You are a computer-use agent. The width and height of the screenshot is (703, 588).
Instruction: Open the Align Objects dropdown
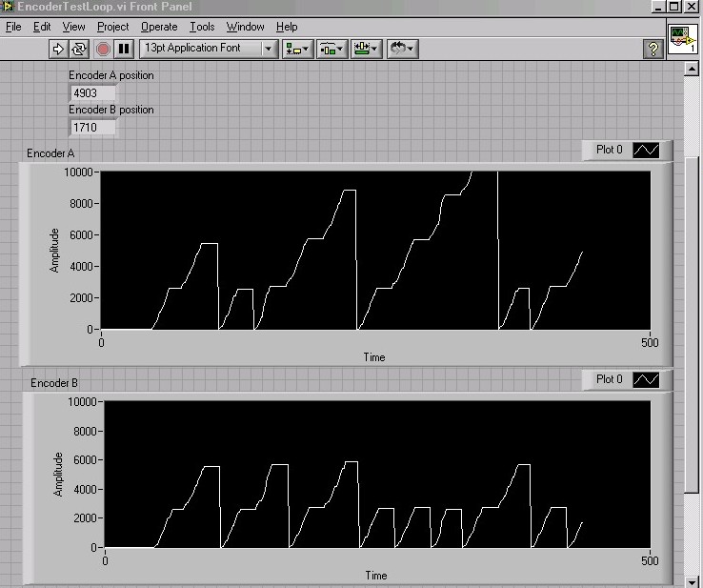pos(297,49)
